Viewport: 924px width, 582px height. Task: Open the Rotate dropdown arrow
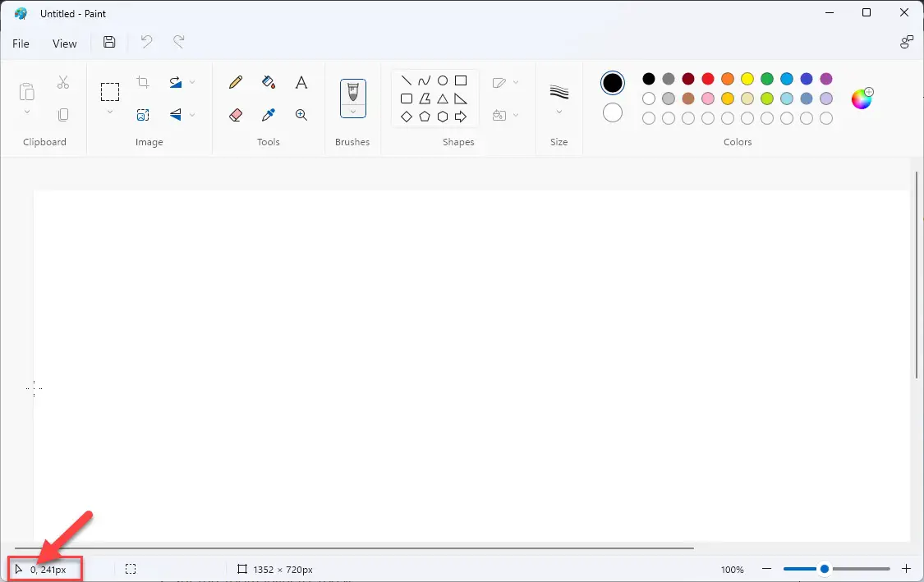tap(192, 82)
